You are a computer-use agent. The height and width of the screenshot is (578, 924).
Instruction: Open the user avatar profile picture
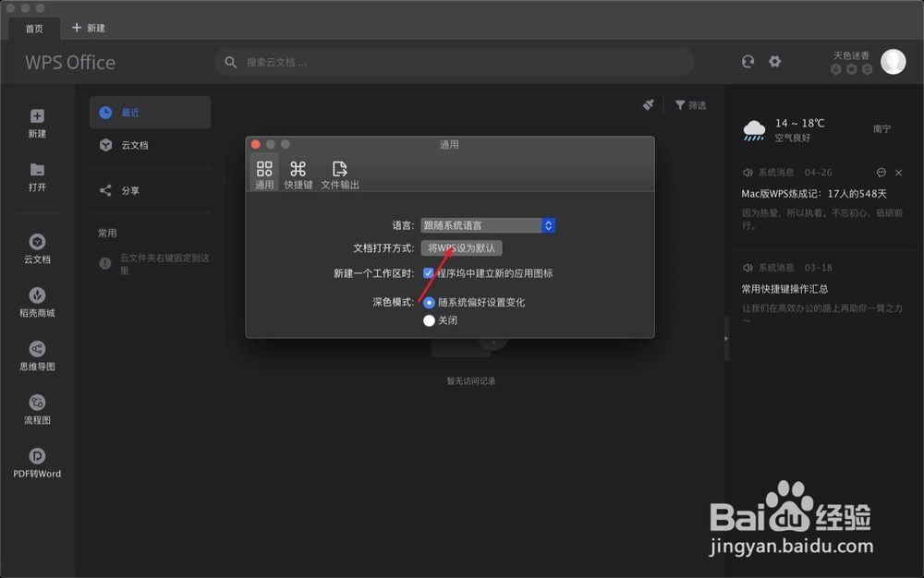[x=893, y=62]
